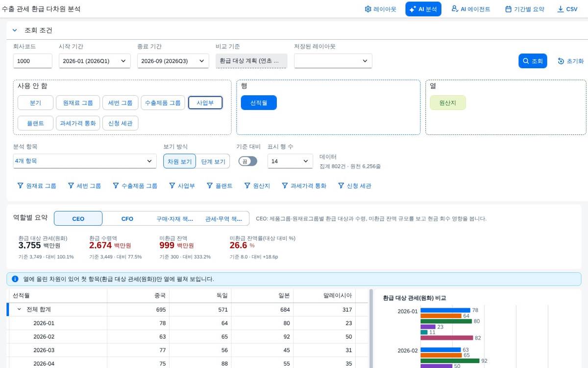Click the 일본 column header
Screen dimensions: 588x368
click(x=263, y=295)
